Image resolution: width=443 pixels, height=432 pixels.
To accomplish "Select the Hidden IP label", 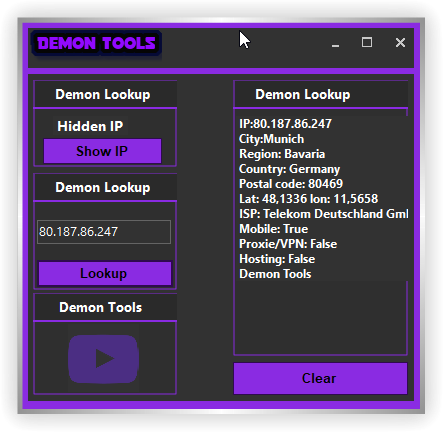I will tap(90, 126).
